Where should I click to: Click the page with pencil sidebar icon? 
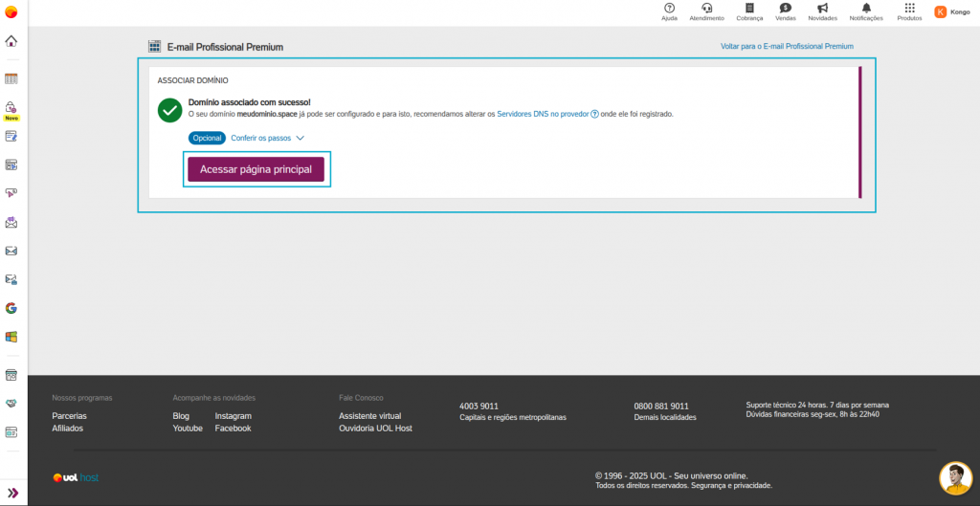pos(11,136)
